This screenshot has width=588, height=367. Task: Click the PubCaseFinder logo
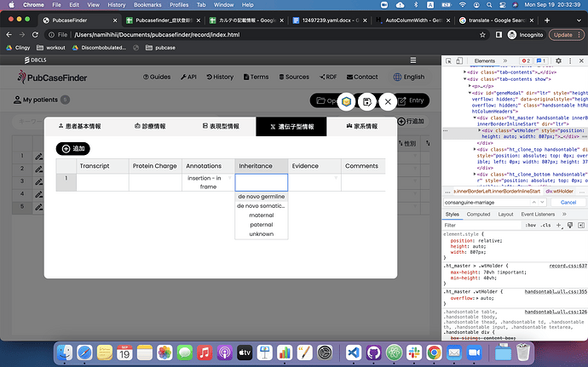[52, 77]
